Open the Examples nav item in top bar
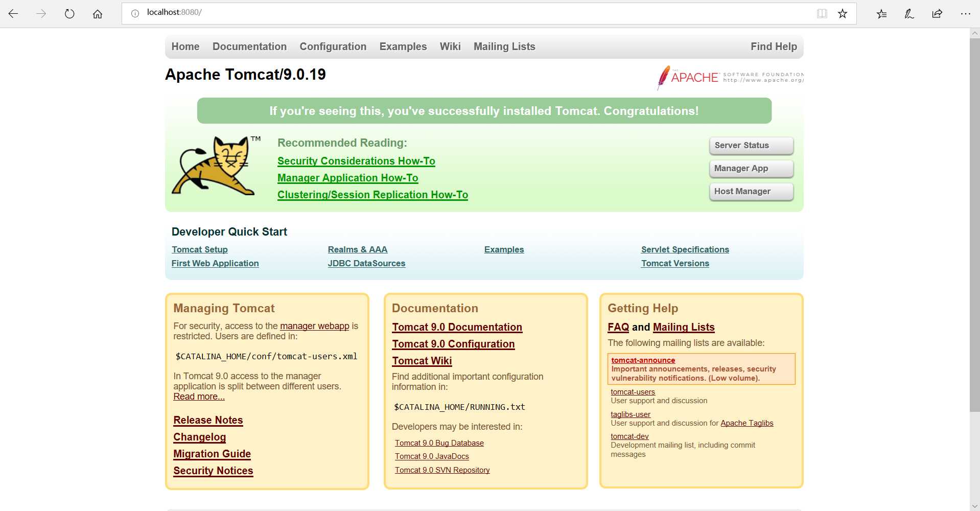 pos(403,47)
